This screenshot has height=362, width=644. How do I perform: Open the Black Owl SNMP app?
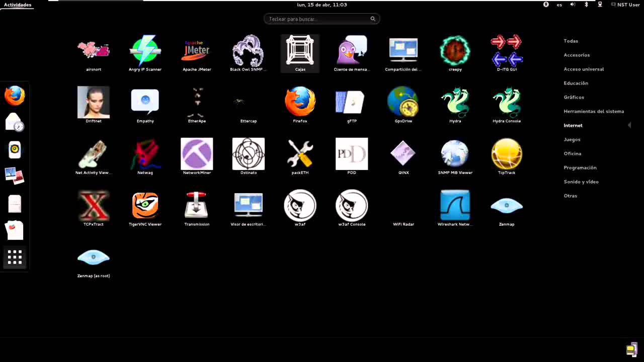[248, 53]
